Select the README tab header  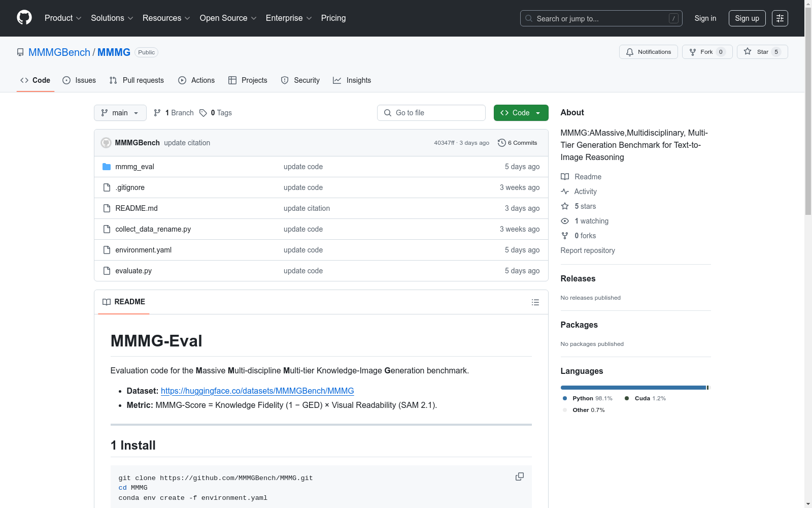point(124,302)
